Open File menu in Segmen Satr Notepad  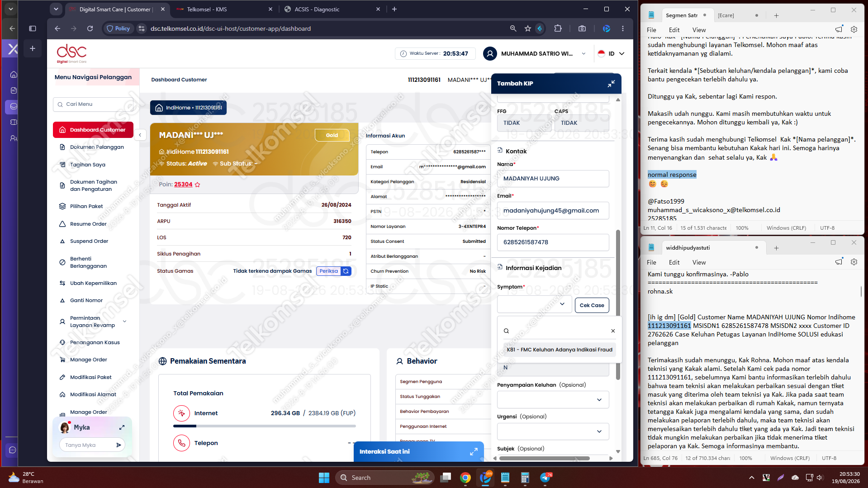tap(651, 30)
